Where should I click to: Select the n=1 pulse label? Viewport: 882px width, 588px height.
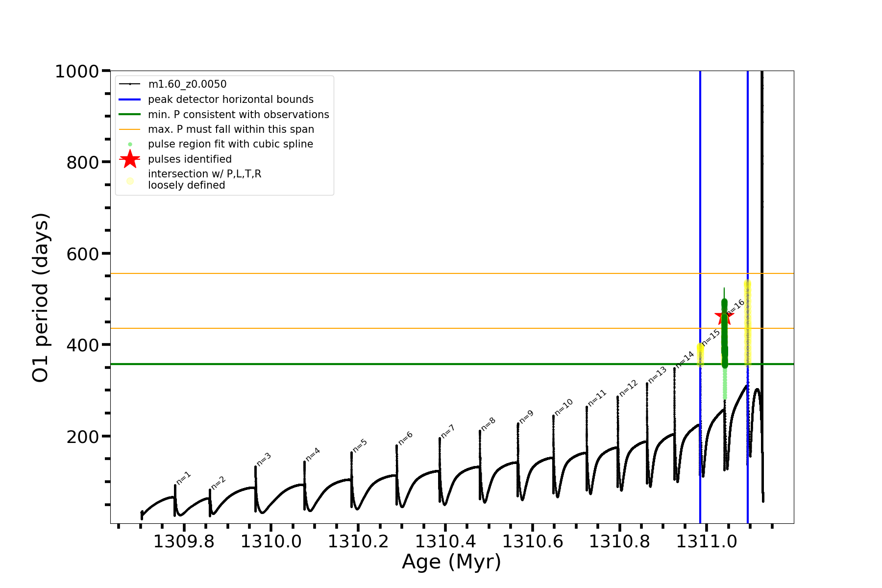point(184,478)
